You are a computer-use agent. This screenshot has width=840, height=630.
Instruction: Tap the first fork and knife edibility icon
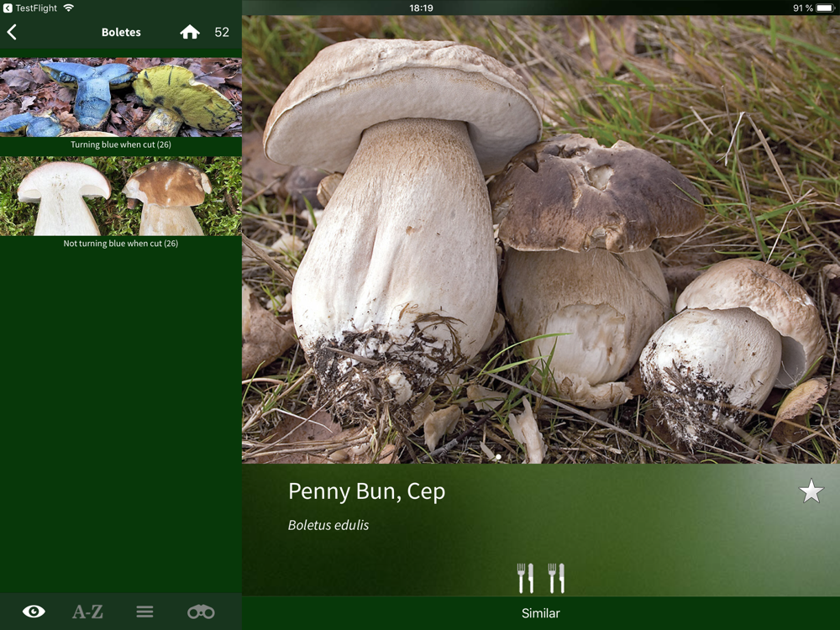coord(525,578)
